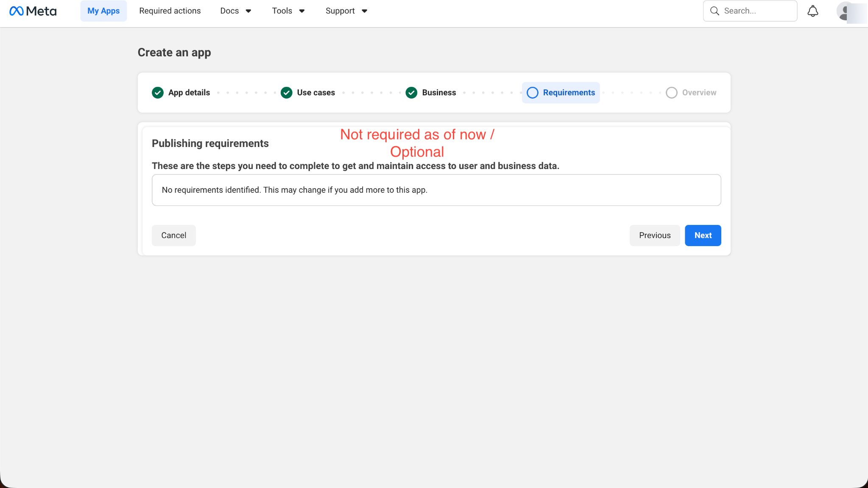The height and width of the screenshot is (488, 868).
Task: Open the user profile avatar
Action: [846, 11]
